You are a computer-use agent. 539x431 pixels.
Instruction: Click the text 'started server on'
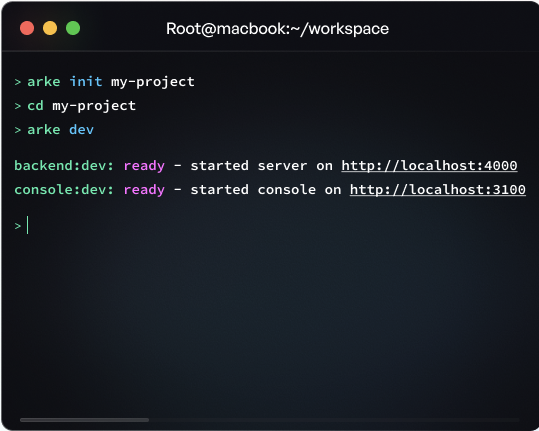point(262,166)
